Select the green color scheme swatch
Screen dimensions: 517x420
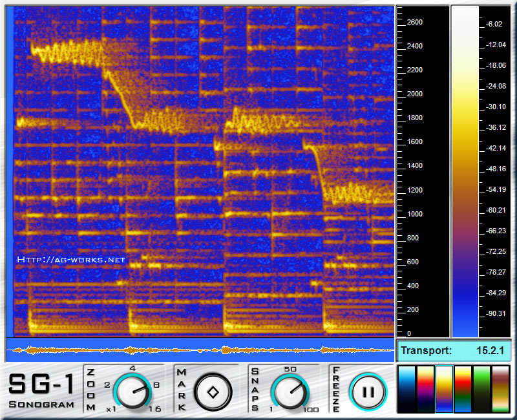click(481, 390)
